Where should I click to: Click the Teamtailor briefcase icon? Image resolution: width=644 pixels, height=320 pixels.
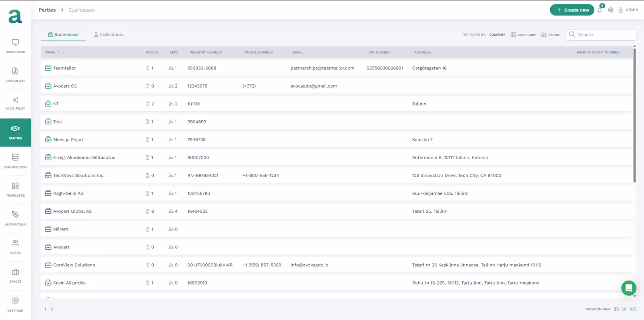pos(48,68)
